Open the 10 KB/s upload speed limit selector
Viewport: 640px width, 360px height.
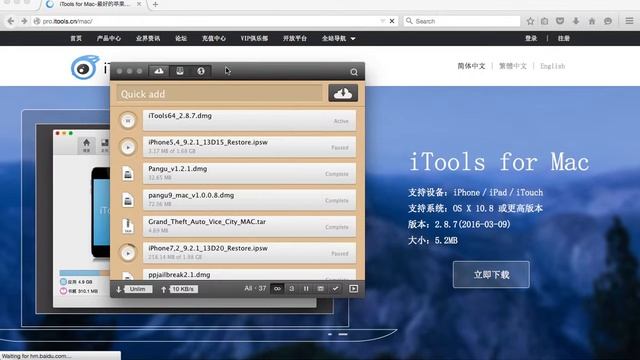183,289
